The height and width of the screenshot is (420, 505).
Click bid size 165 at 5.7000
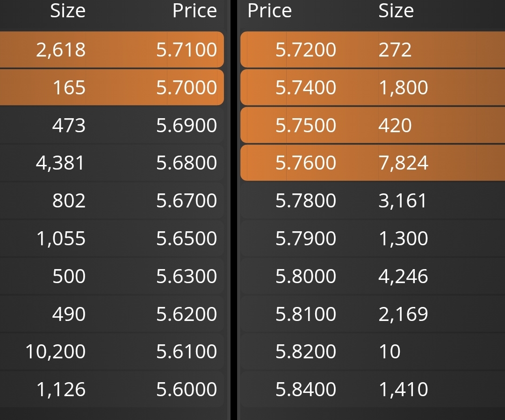69,87
